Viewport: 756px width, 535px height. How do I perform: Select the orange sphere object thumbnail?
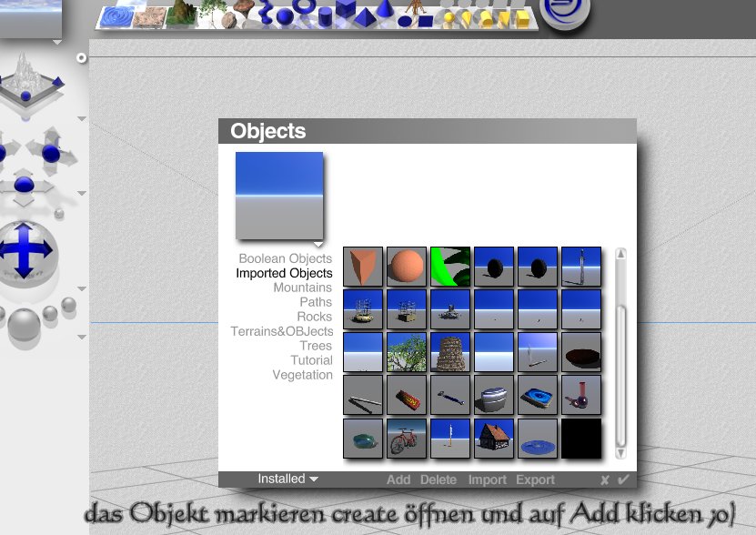coord(407,267)
